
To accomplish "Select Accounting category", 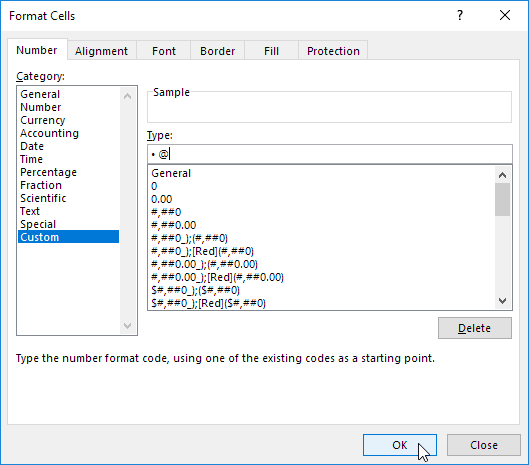I will [68, 133].
